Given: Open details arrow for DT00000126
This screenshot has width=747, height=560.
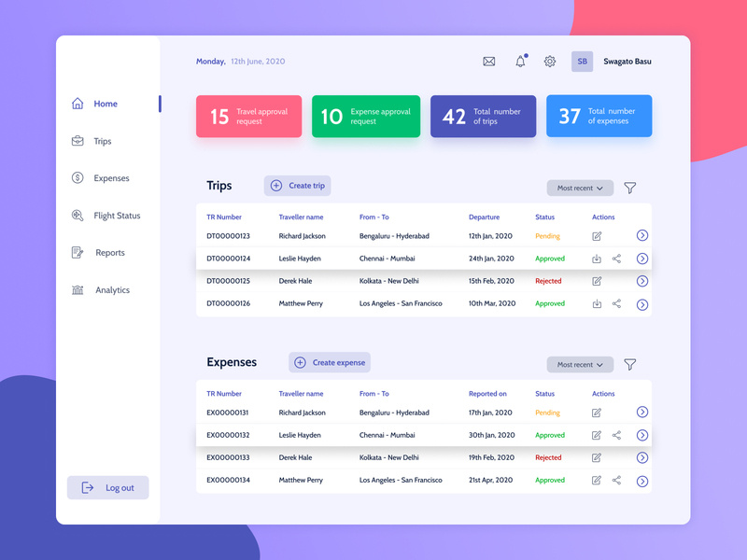Looking at the screenshot, I should pyautogui.click(x=642, y=304).
